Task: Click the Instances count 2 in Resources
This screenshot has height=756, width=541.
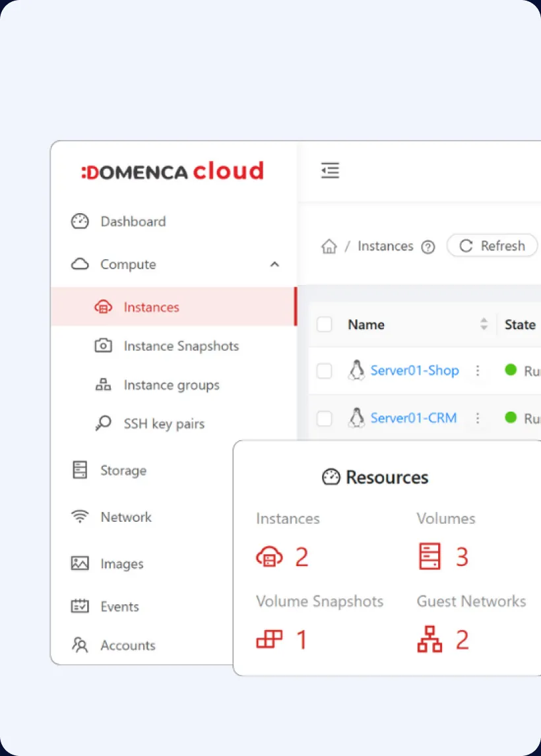Action: pos(302,557)
